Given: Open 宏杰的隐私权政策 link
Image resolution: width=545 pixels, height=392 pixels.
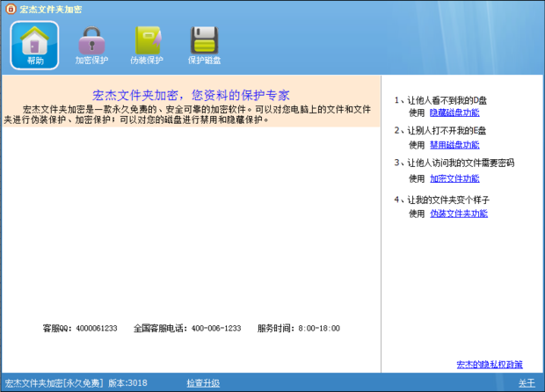Looking at the screenshot, I should 490,365.
